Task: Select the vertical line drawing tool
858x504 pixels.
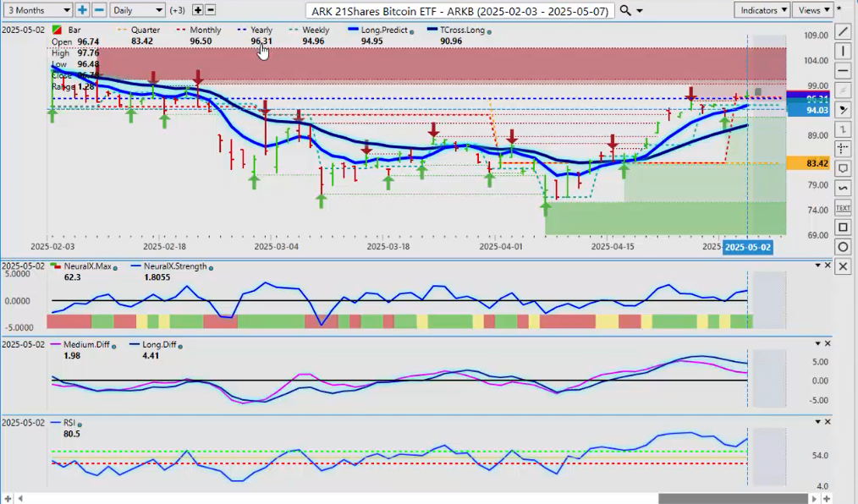Action: point(843,51)
